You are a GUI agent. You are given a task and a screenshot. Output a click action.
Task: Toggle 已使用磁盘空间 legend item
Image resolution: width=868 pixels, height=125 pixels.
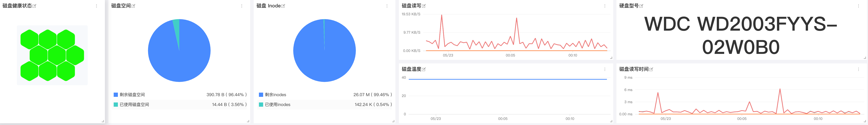coord(180,104)
